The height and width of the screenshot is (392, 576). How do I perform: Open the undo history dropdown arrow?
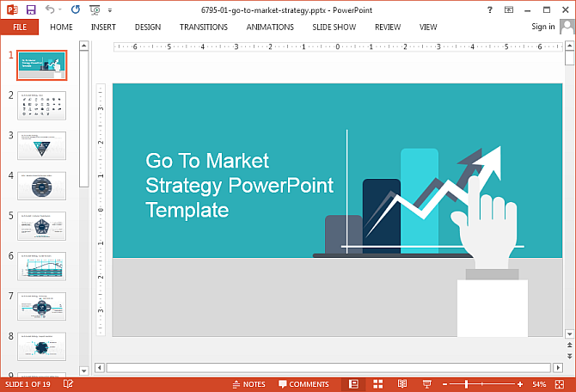pyautogui.click(x=60, y=10)
